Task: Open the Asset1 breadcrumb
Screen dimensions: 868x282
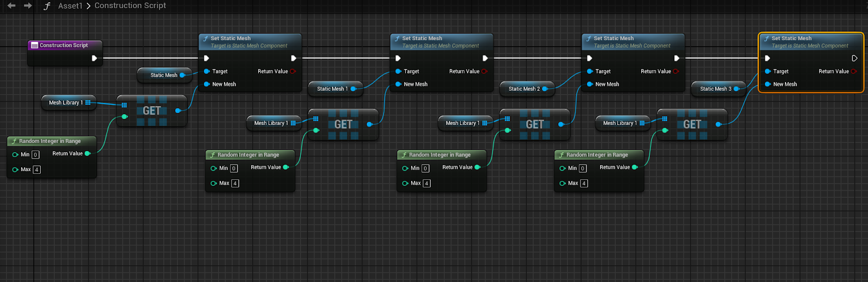Action: click(70, 5)
